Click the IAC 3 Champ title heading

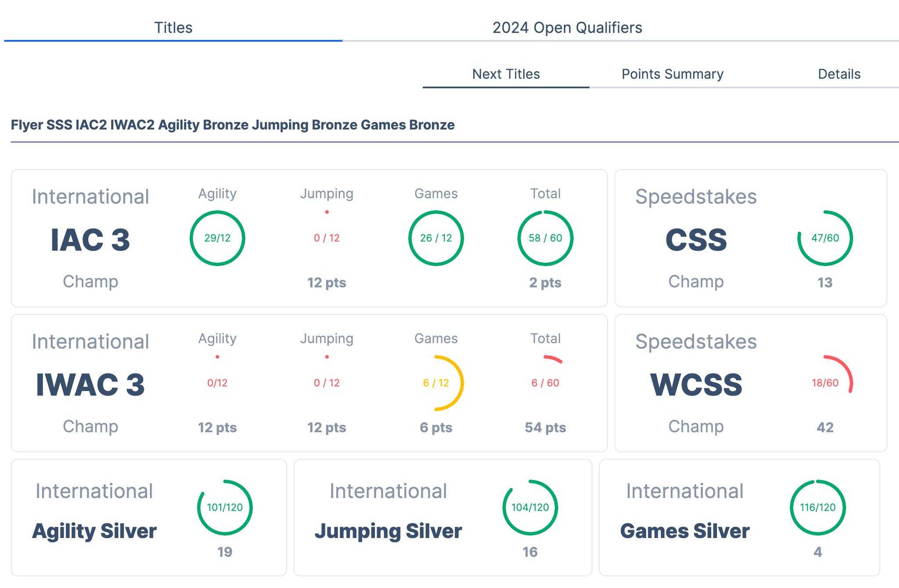tap(90, 240)
